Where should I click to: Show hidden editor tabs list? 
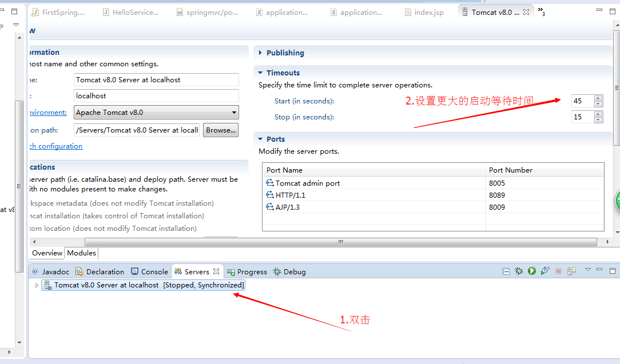[x=541, y=11]
